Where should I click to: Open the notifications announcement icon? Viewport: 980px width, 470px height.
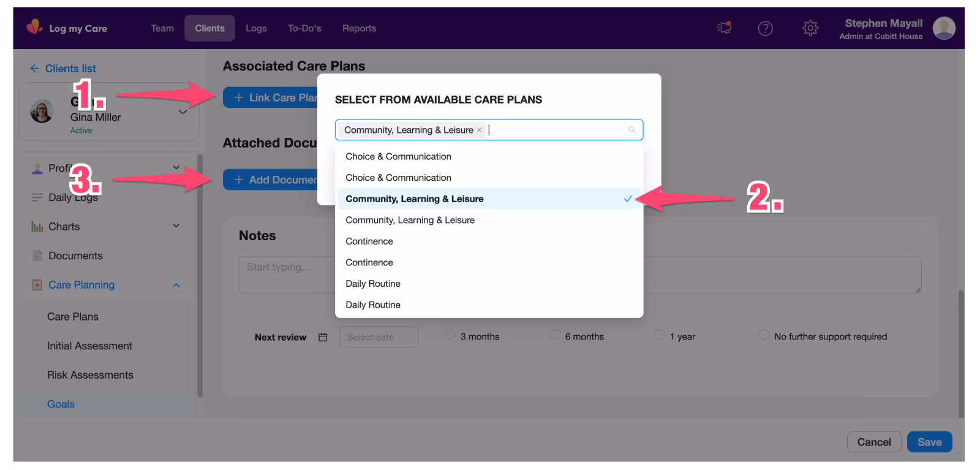[724, 28]
